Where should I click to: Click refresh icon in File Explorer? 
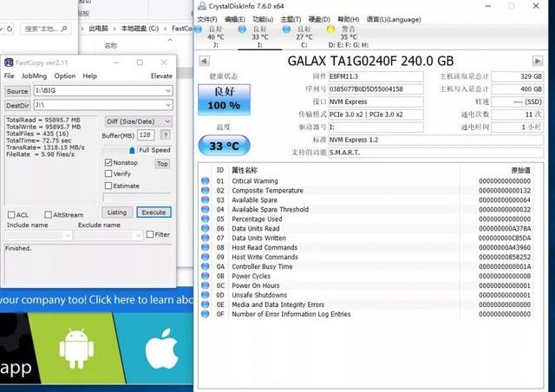coord(10,29)
